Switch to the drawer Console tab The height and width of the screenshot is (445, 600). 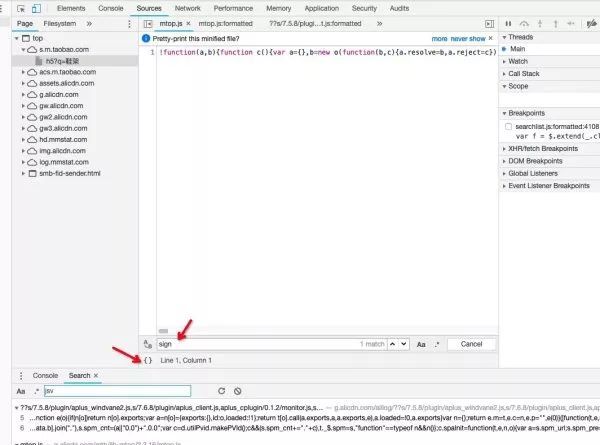click(45, 376)
